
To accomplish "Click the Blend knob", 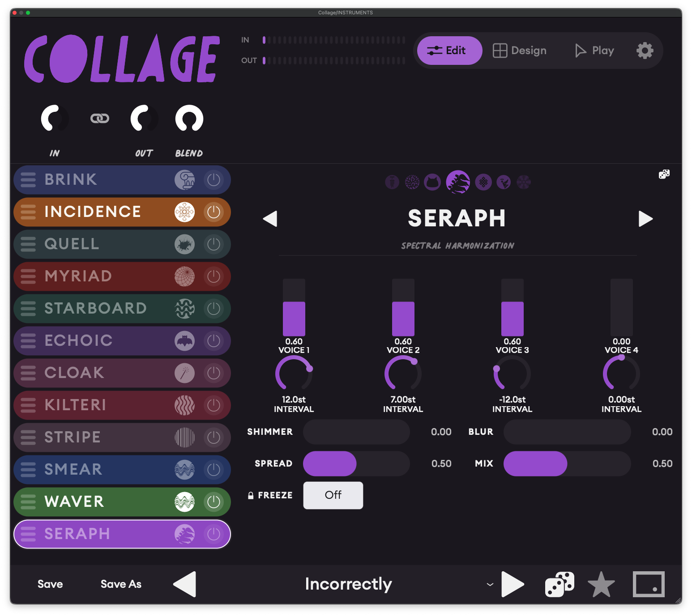I will coord(189,119).
